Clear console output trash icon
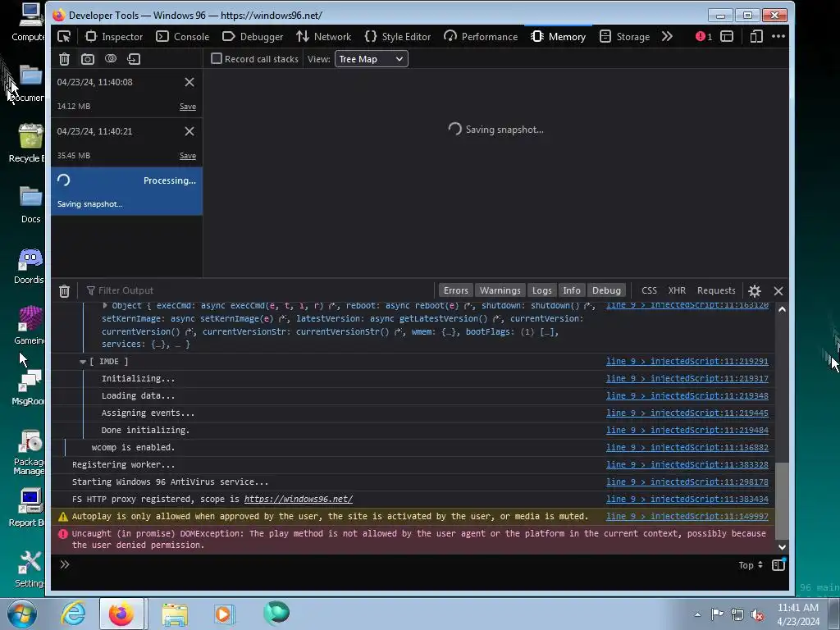The image size is (840, 630). tap(64, 291)
